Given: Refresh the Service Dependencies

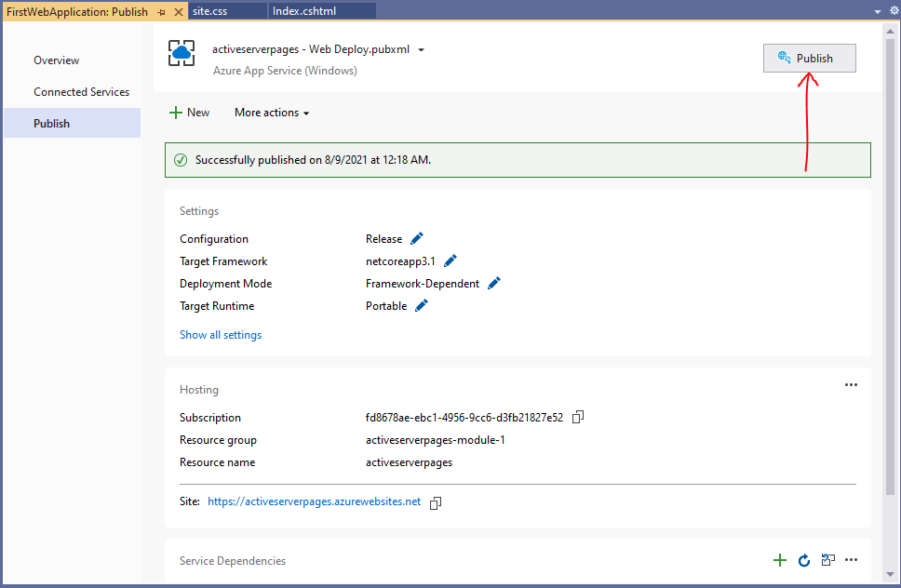Looking at the screenshot, I should click(x=804, y=560).
